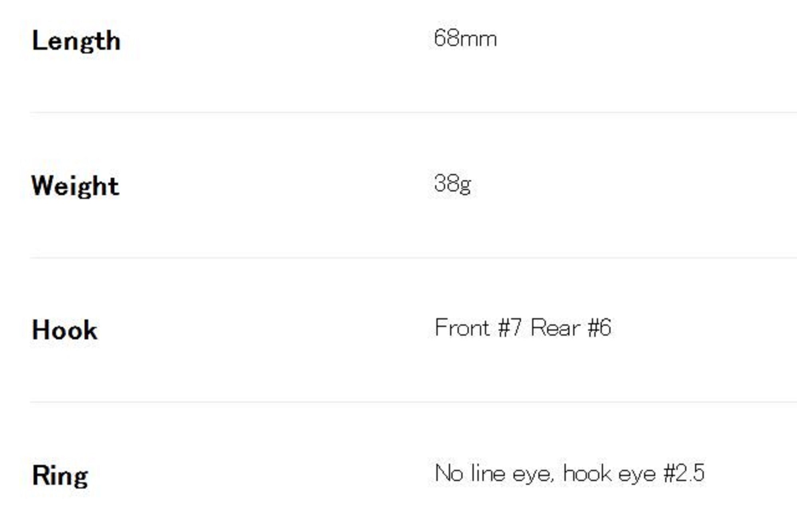Click the Weight row label
Screen dimensions: 797x532
click(x=75, y=186)
